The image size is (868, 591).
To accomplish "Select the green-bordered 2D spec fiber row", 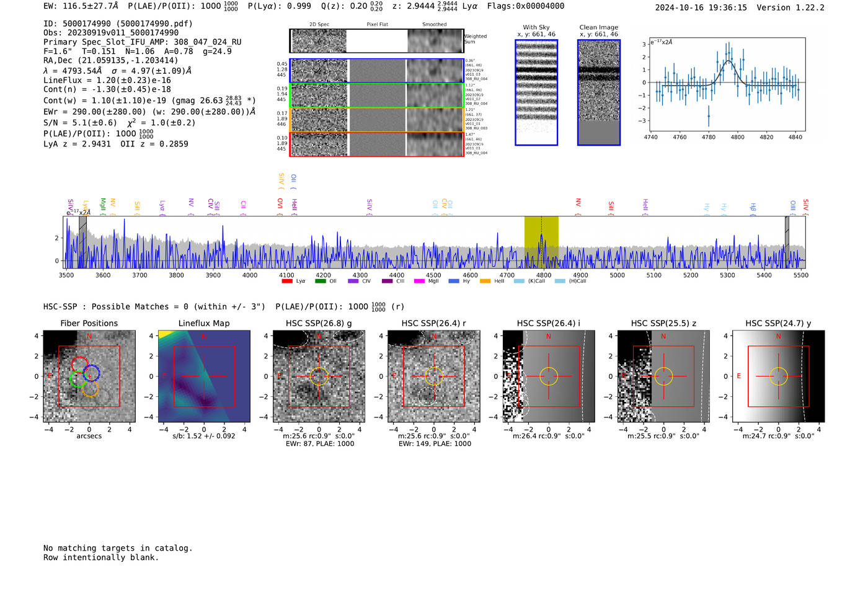I will [x=376, y=95].
